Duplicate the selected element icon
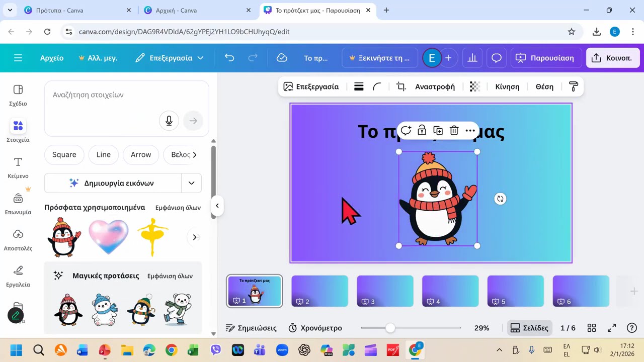 pos(438,131)
